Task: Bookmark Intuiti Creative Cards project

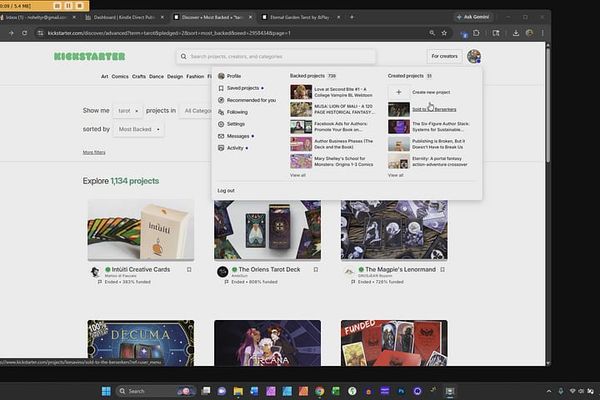Action: click(189, 269)
